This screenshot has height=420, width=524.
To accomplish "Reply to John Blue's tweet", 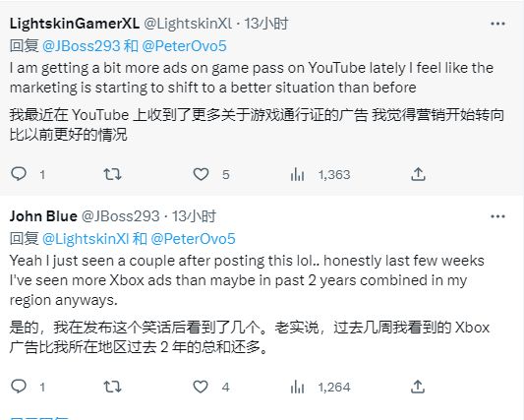I will pos(19,387).
